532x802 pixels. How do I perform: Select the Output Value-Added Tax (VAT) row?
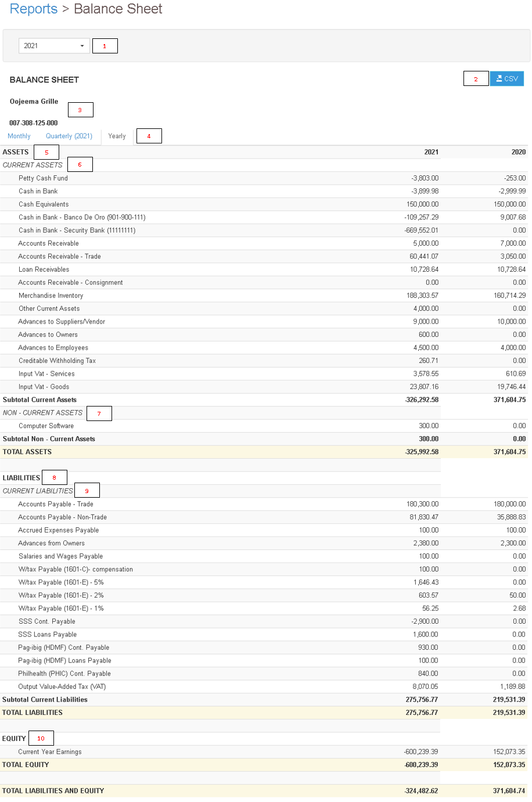[x=63, y=686]
